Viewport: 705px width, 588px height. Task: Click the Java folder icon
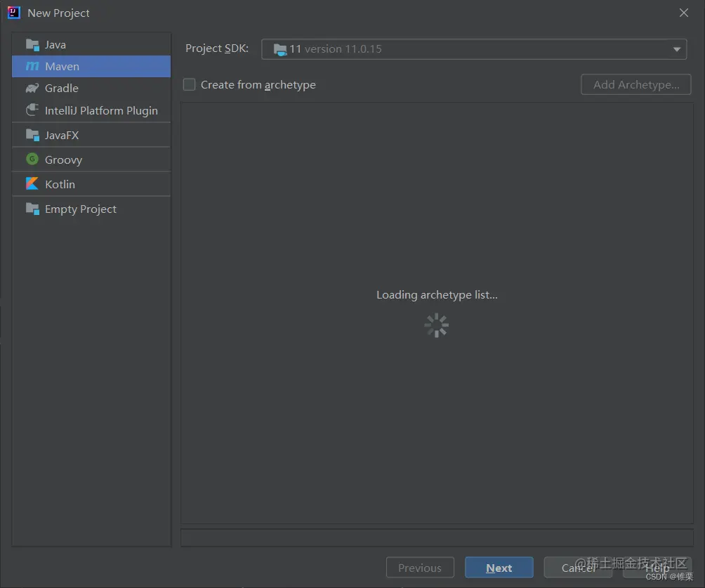(32, 44)
